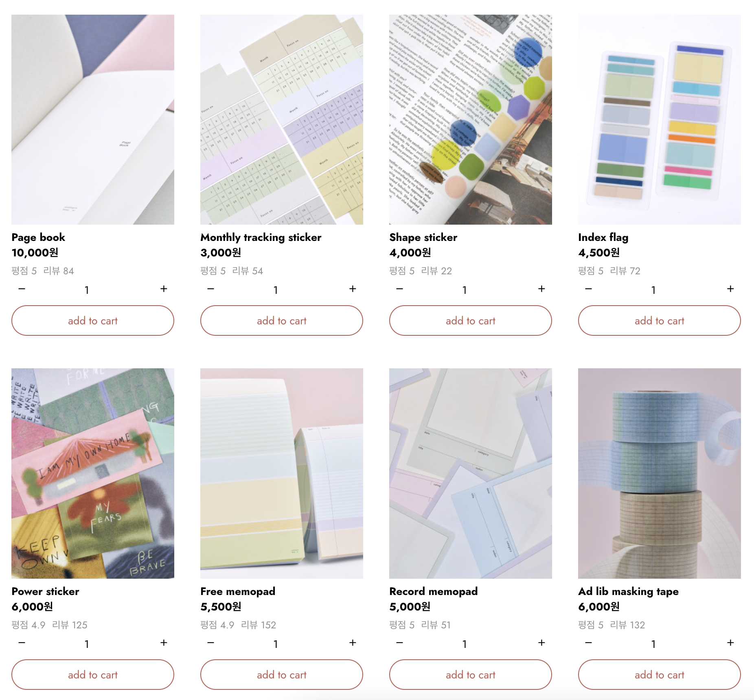Decrease Monthly tracking sticker quantity with minus

coord(210,289)
